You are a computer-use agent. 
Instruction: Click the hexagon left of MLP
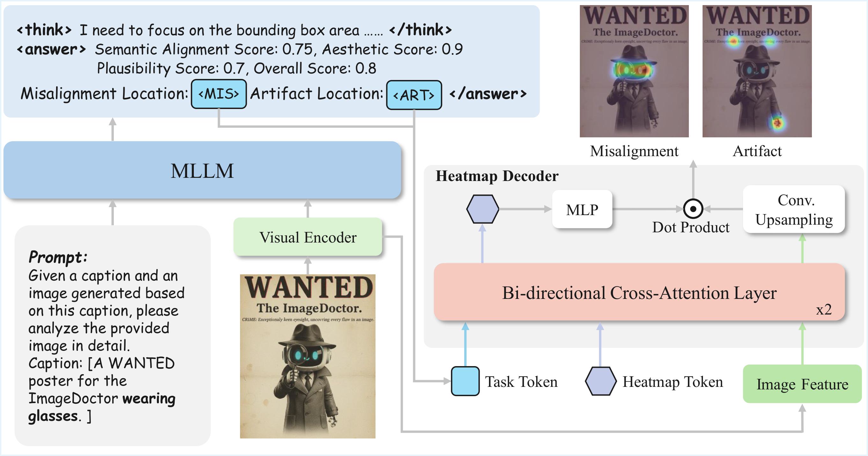483,209
